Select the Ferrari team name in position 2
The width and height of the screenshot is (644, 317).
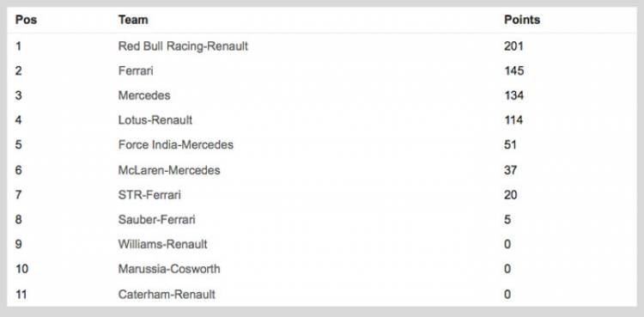point(136,70)
